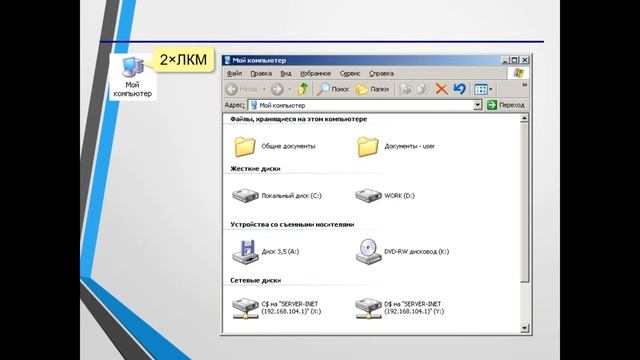Click the scrollbar down arrow
The height and width of the screenshot is (360, 640).
tap(524, 328)
